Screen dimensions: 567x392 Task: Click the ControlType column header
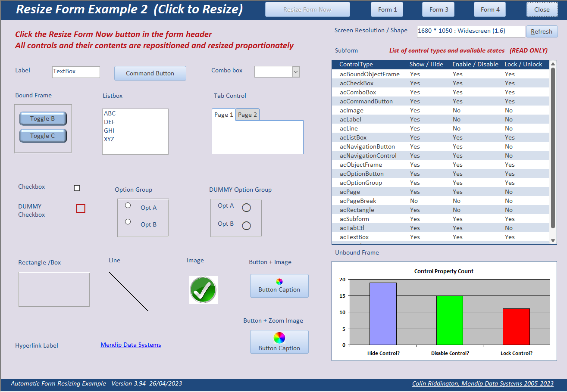356,64
